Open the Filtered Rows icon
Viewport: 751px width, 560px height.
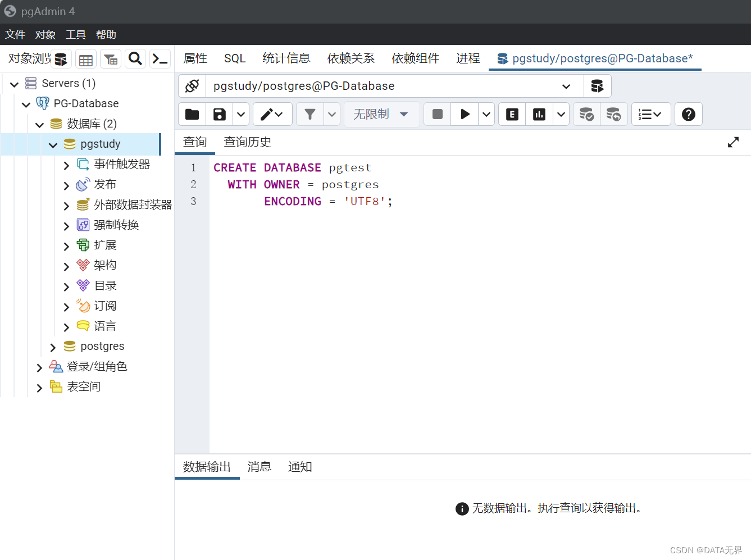[x=110, y=58]
